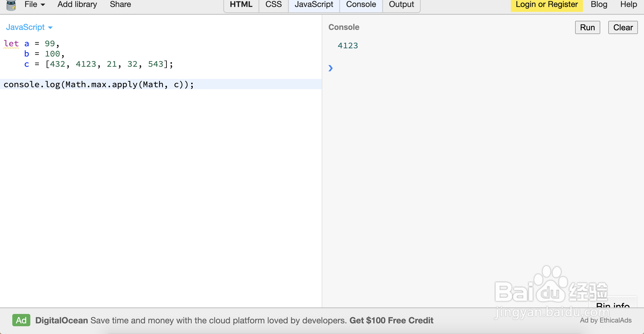Toggle the Output panel tab
This screenshot has width=644, height=334.
(x=401, y=5)
